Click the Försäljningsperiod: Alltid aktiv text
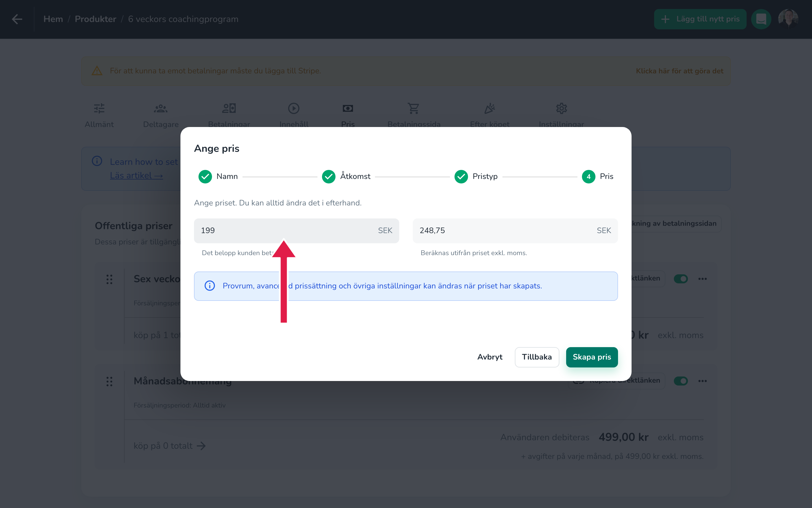The image size is (812, 508). (x=180, y=405)
